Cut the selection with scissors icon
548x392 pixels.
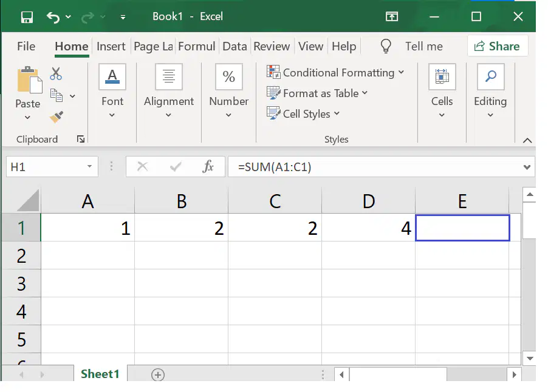(x=56, y=73)
